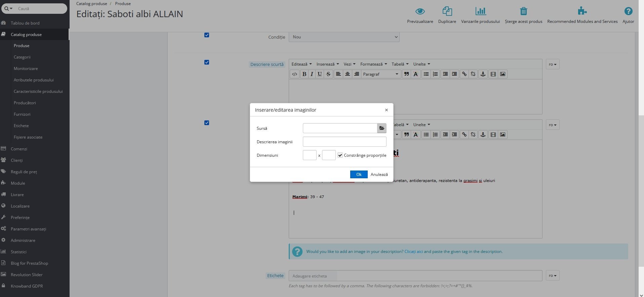The height and width of the screenshot is (297, 644).
Task: Open Recommended Modules and Services puzzle icon
Action: click(x=582, y=11)
